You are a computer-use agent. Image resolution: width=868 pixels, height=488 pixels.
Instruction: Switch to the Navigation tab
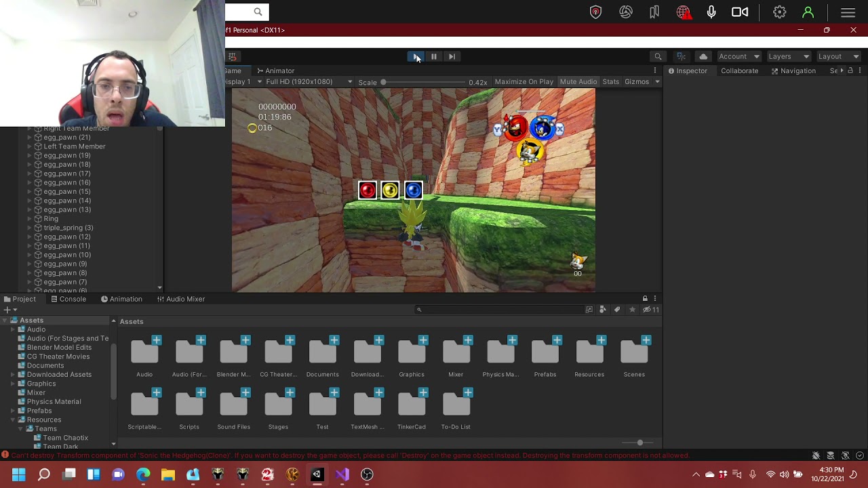[x=793, y=70]
